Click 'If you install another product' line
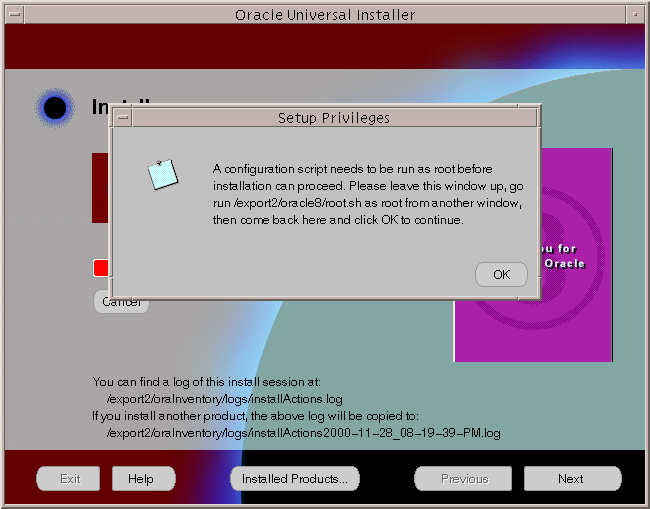The height and width of the screenshot is (509, 650). (255, 416)
